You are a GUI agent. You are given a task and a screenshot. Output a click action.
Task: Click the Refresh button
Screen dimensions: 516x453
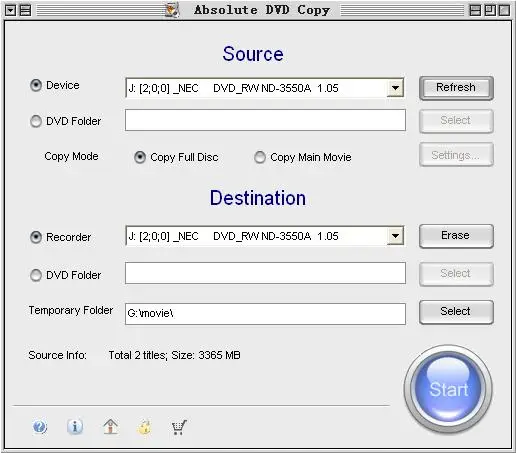(456, 88)
